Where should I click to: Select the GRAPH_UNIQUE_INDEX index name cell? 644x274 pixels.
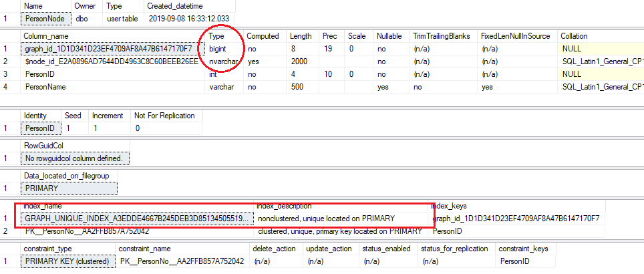tap(137, 219)
